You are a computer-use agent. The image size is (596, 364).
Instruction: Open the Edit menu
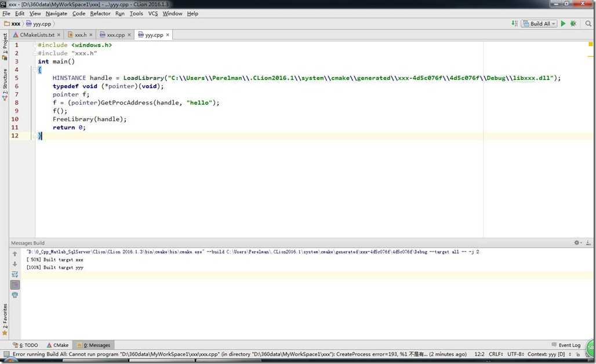coord(20,13)
